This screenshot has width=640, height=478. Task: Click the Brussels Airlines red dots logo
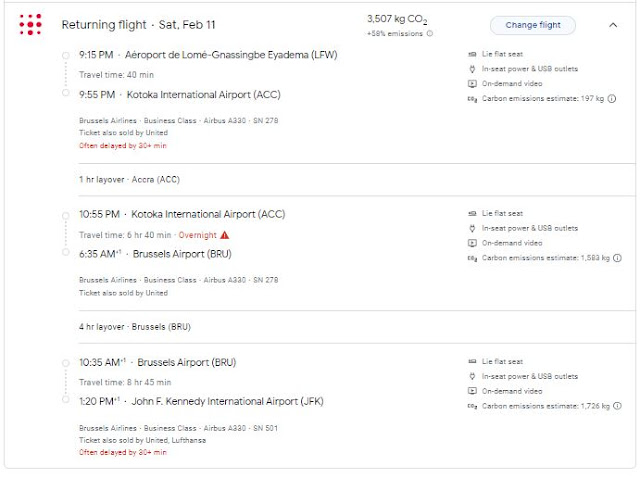(30, 24)
